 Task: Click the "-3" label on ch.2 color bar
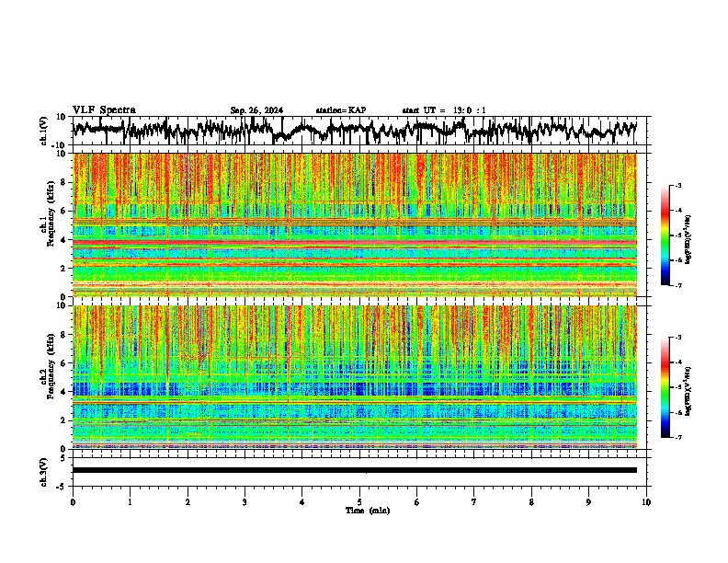pos(678,338)
